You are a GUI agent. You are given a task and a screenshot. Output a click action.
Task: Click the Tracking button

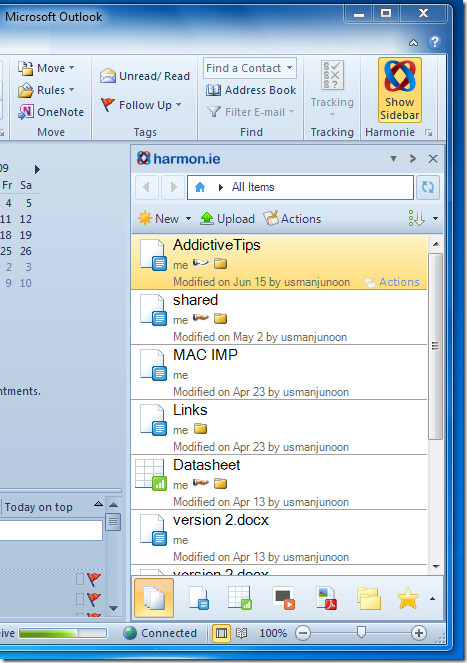[332, 88]
